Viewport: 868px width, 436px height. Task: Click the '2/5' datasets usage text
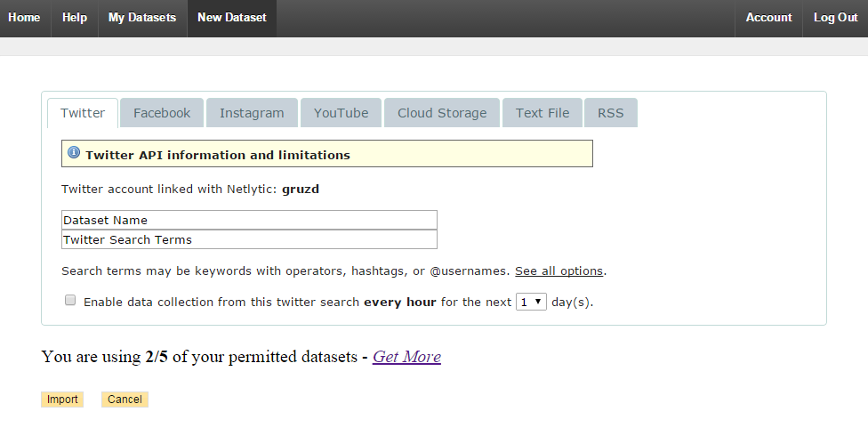[x=157, y=357]
